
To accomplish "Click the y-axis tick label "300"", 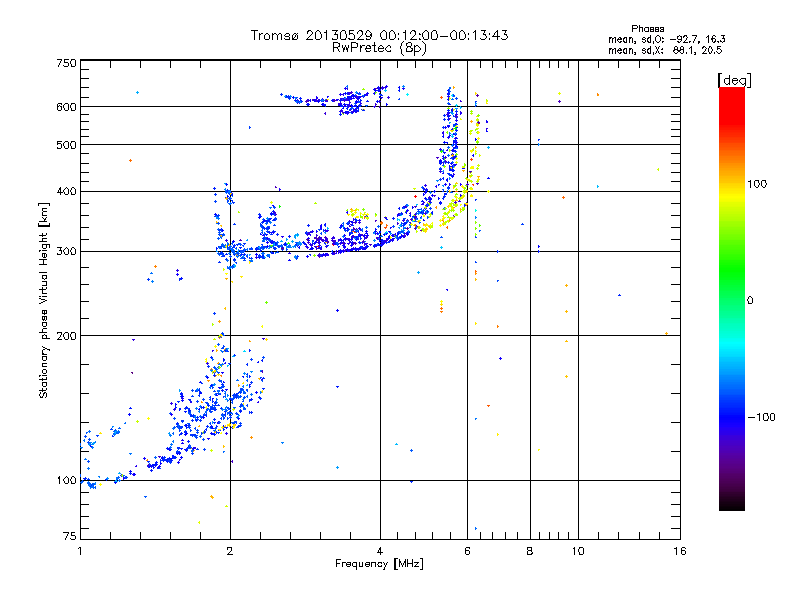I will (66, 251).
